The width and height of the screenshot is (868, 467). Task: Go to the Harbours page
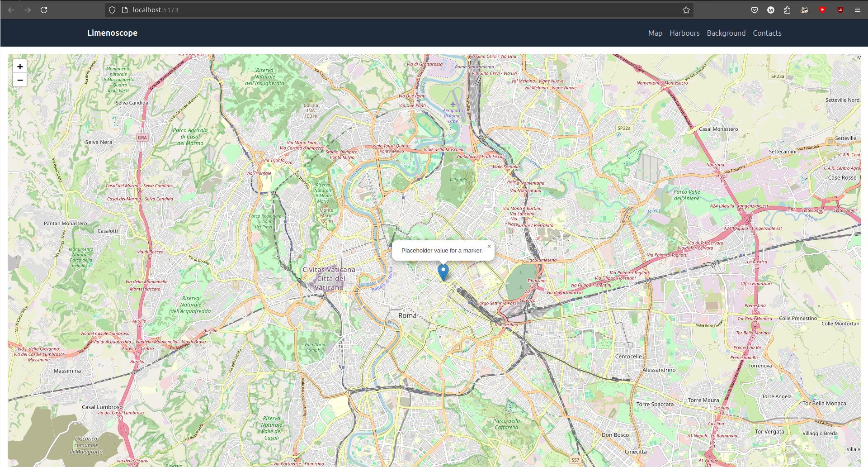684,33
